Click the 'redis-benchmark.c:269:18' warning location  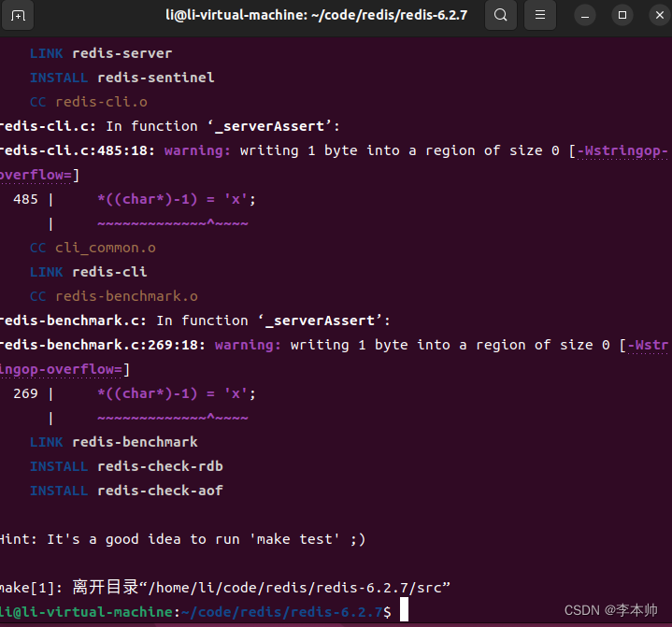click(103, 345)
